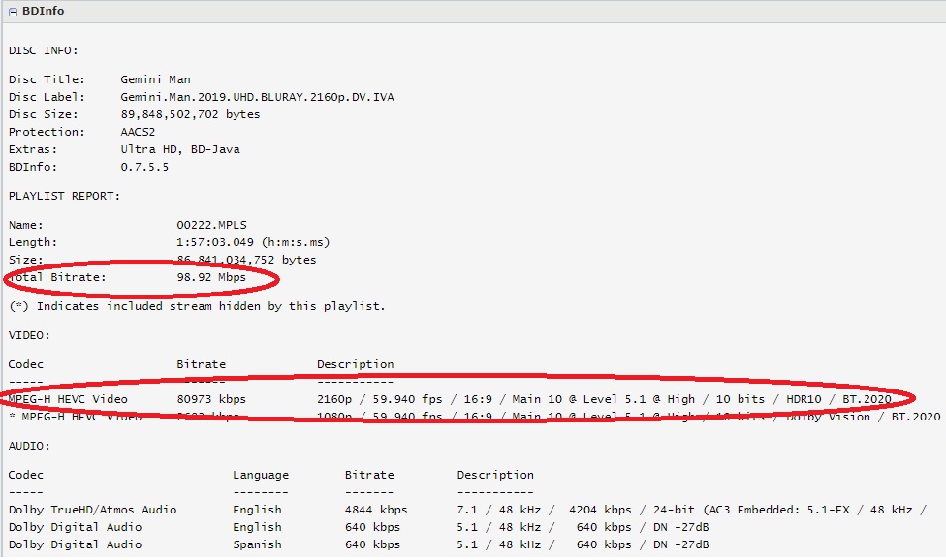This screenshot has height=560, width=946.
Task: Click the audio 'Description' column header
Action: 495,475
